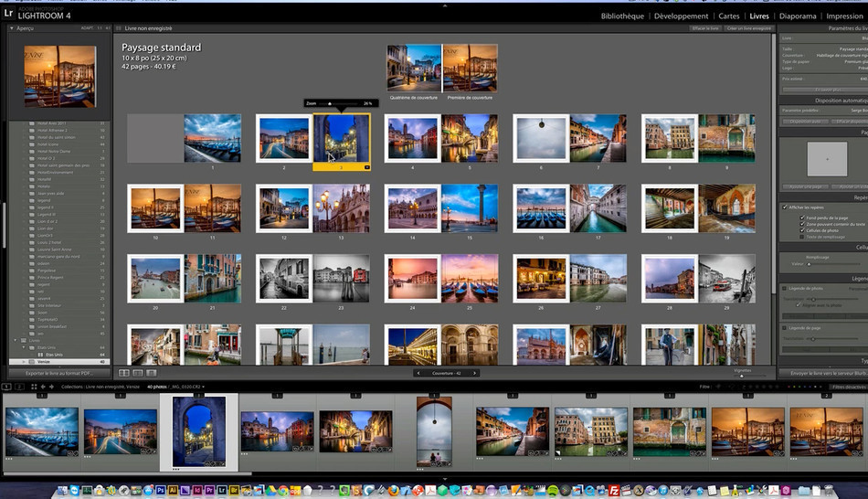Switch to multi-page view mode

click(x=124, y=373)
